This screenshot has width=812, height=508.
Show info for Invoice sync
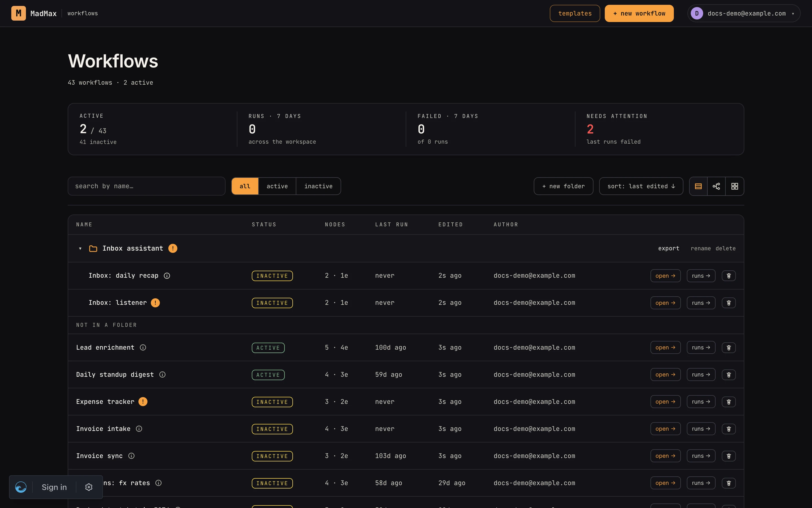[132, 456]
